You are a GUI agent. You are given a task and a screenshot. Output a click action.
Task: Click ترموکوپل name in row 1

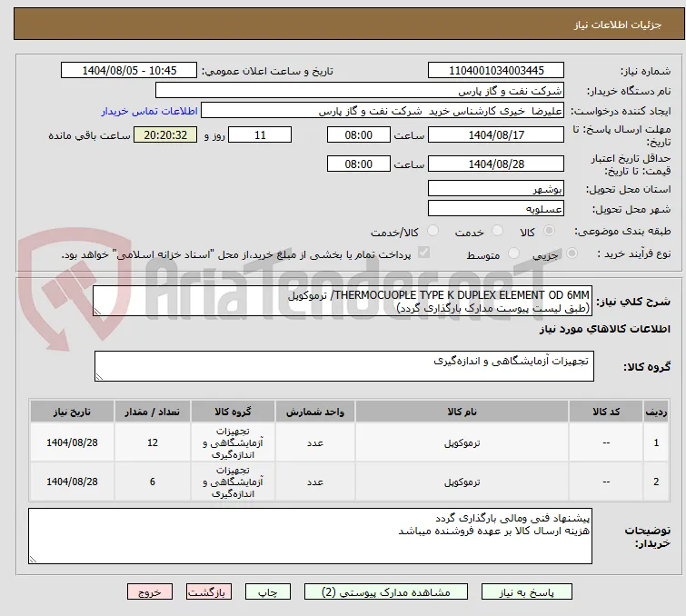click(462, 442)
